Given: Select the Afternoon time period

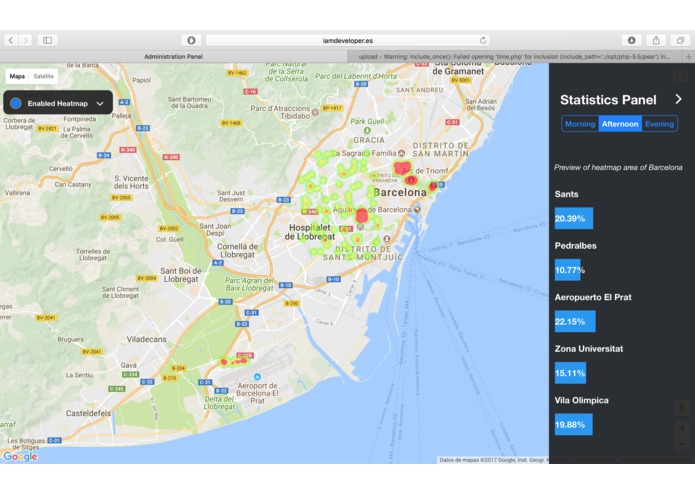Looking at the screenshot, I should tap(620, 124).
